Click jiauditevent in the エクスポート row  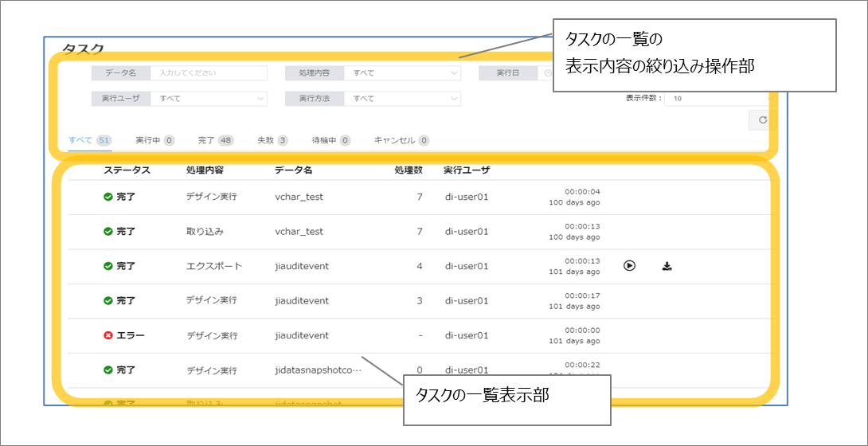click(x=302, y=266)
